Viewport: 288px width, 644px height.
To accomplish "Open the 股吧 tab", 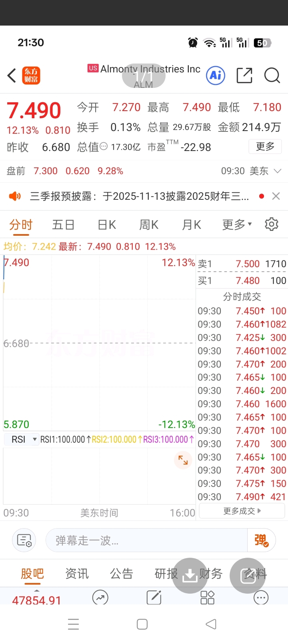I will pos(32,574).
